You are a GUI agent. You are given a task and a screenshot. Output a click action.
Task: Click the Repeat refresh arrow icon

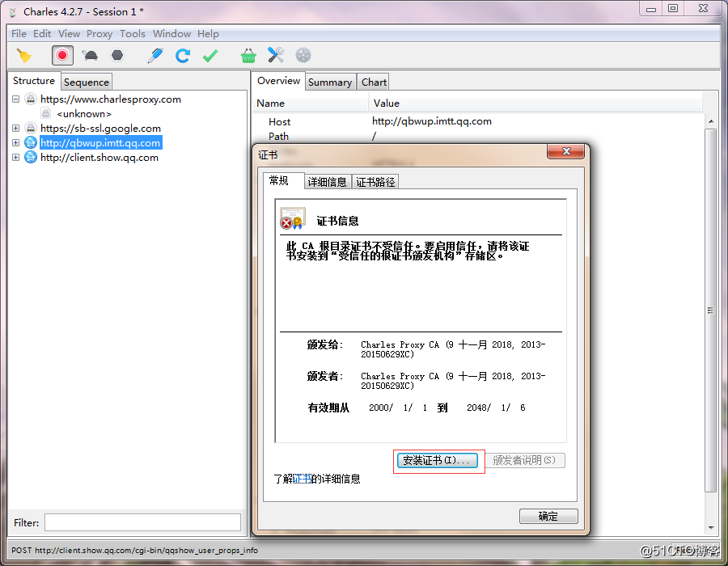coord(183,56)
